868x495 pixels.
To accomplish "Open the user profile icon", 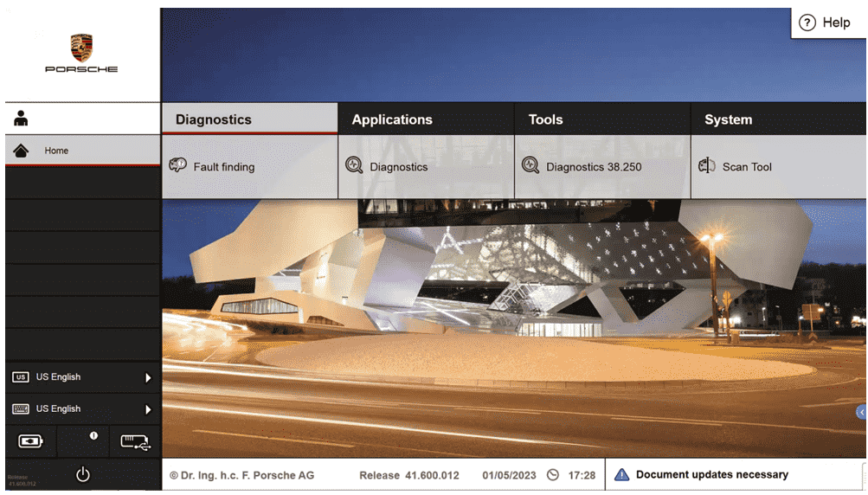I will coord(21,119).
